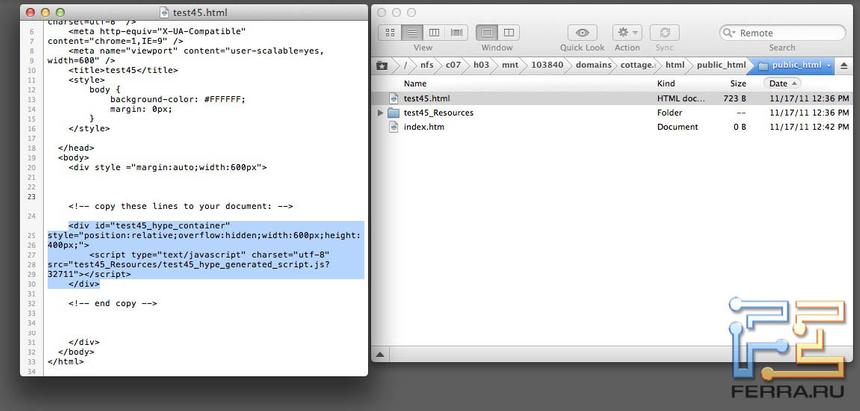
Task: Select single-pane window mode
Action: pyautogui.click(x=486, y=32)
